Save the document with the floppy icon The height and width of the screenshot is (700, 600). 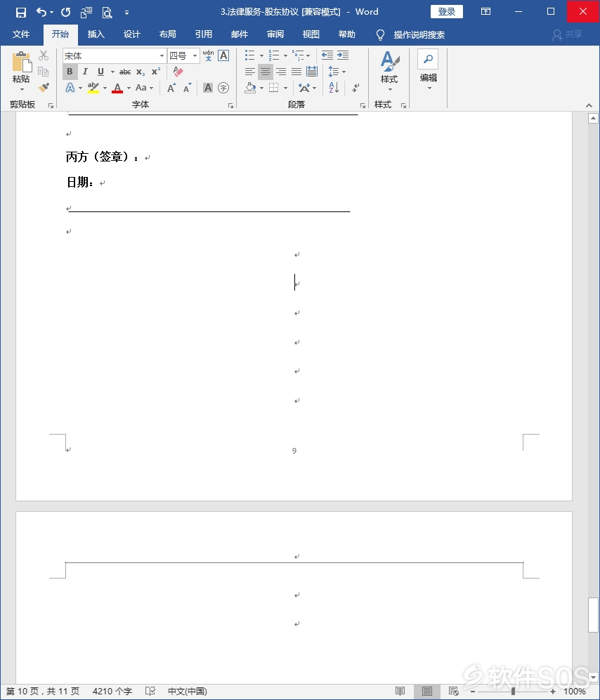point(20,12)
